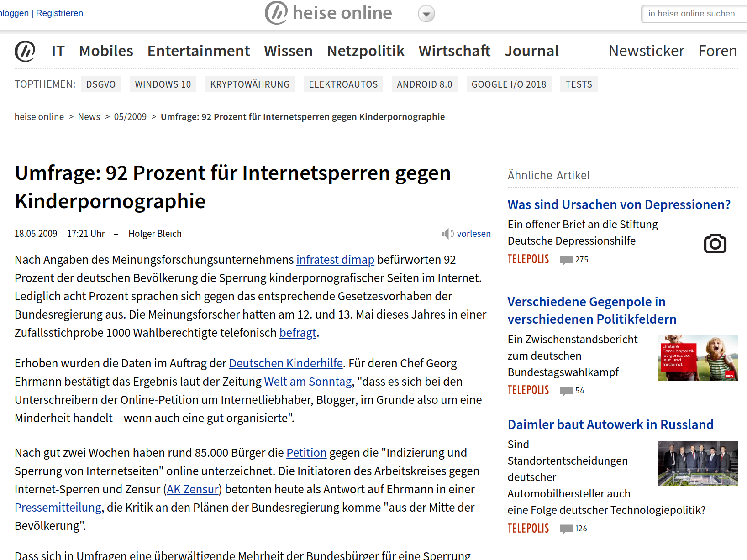
Task: Click the small heise home icon in navigation
Action: coord(25,51)
